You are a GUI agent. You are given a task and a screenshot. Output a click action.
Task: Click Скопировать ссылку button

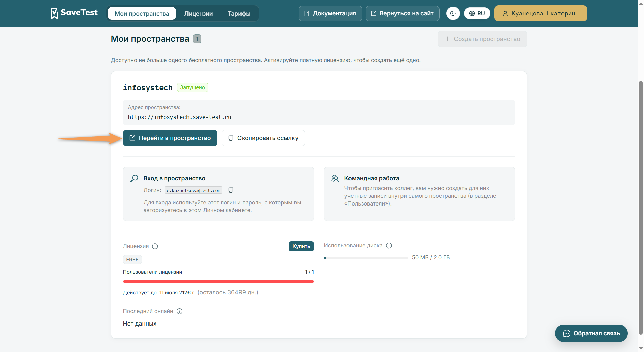pos(263,138)
